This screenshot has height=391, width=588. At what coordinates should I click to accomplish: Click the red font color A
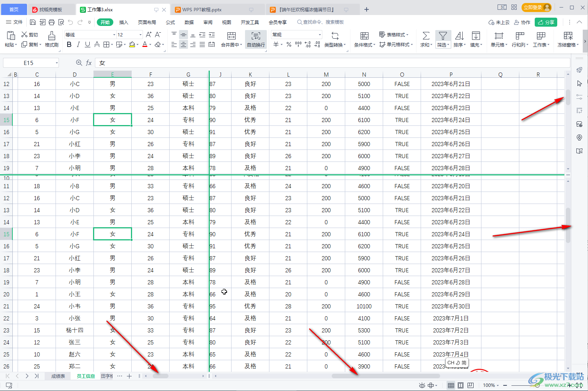click(145, 44)
